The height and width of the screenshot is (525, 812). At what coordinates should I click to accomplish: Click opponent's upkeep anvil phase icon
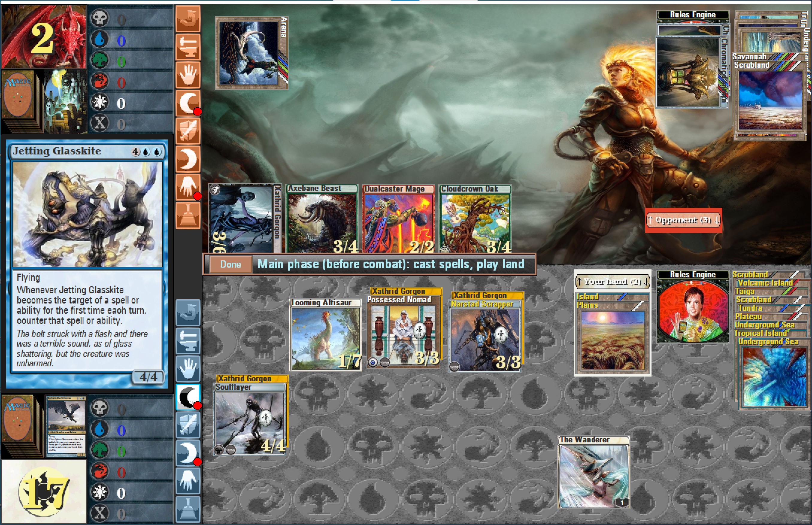(188, 47)
